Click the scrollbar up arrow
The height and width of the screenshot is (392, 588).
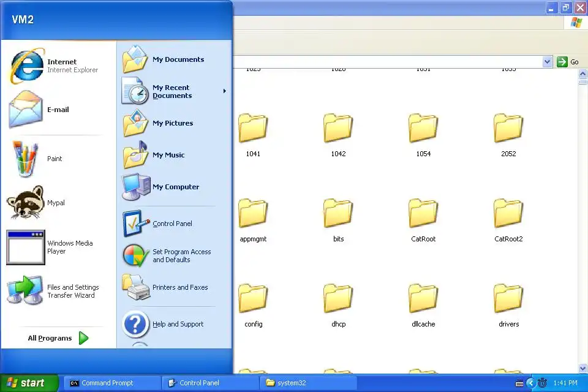point(582,74)
